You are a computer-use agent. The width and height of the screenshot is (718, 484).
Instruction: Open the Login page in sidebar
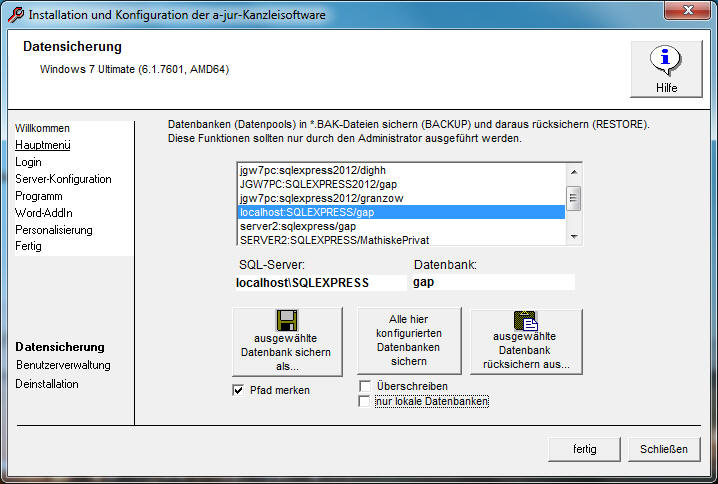pyautogui.click(x=28, y=162)
